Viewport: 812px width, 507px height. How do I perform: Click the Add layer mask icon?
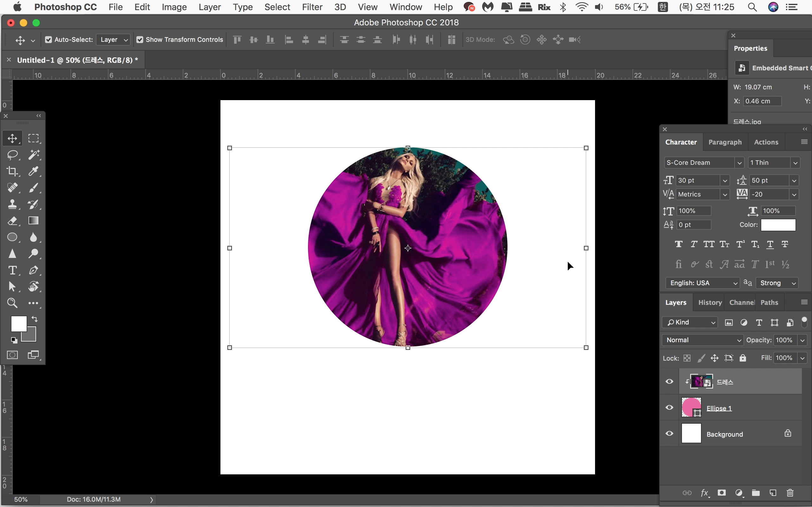click(721, 492)
